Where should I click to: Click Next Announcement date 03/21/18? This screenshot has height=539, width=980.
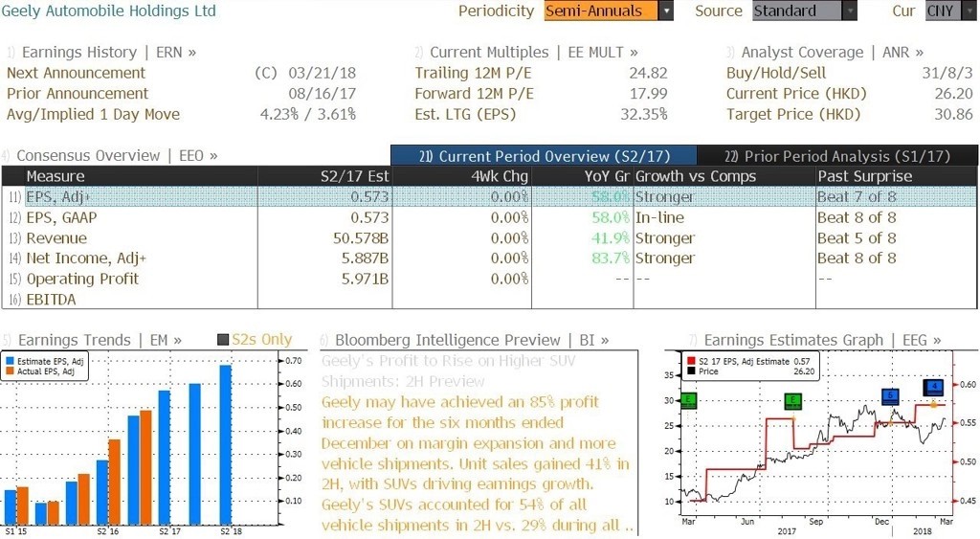click(322, 73)
